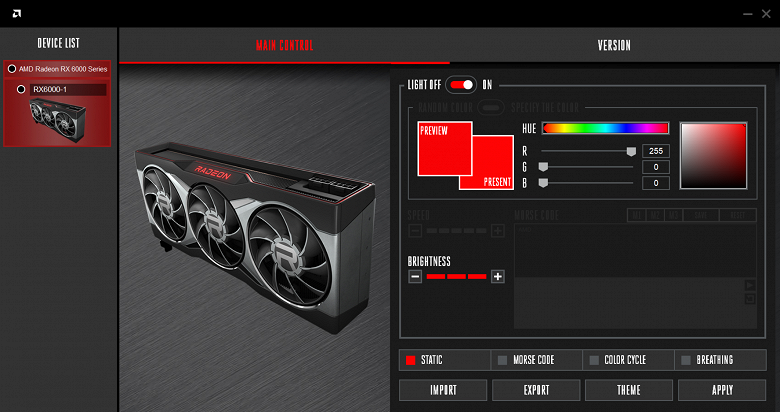Click the Hue label

point(529,129)
